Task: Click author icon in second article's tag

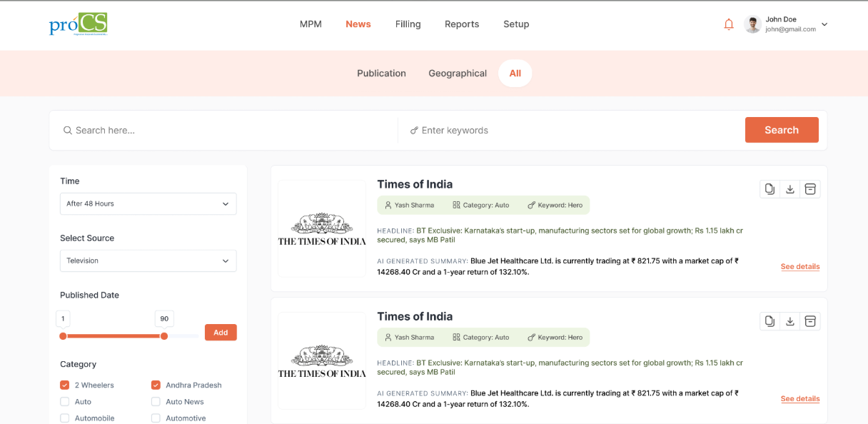Action: coord(388,338)
